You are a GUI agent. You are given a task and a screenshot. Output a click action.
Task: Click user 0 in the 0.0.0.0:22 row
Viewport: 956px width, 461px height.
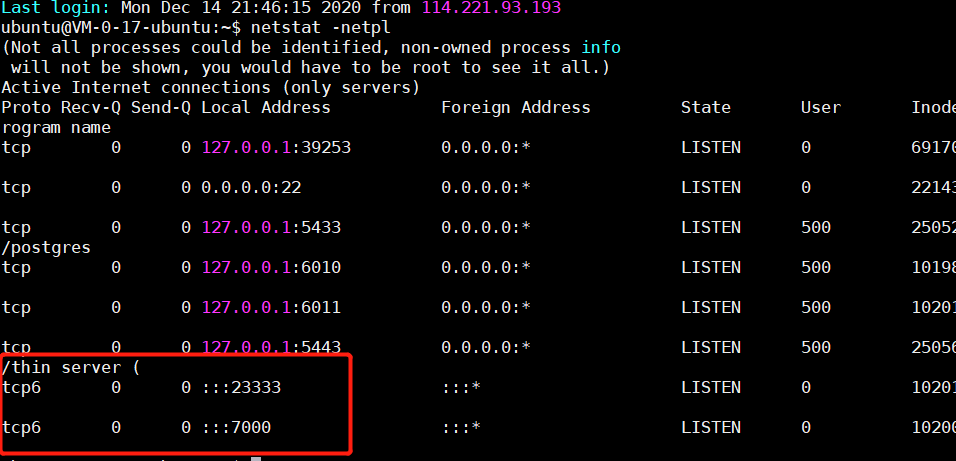(x=806, y=187)
